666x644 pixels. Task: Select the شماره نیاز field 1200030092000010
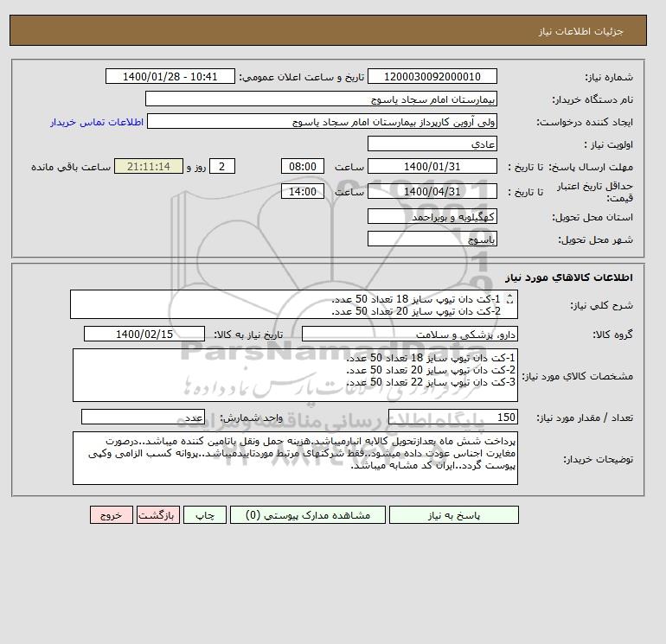[x=432, y=76]
